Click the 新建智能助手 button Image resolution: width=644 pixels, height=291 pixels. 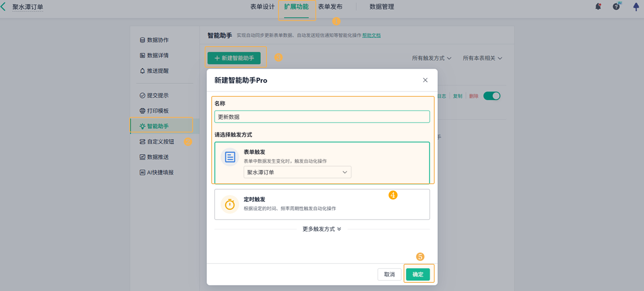[234, 58]
